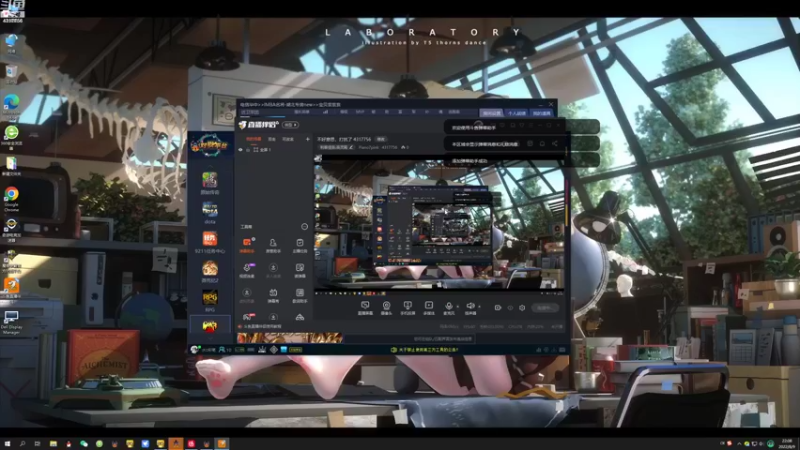Open the orange highlighted first toolbox tool
Screen dimensions: 800x450
tap(247, 245)
